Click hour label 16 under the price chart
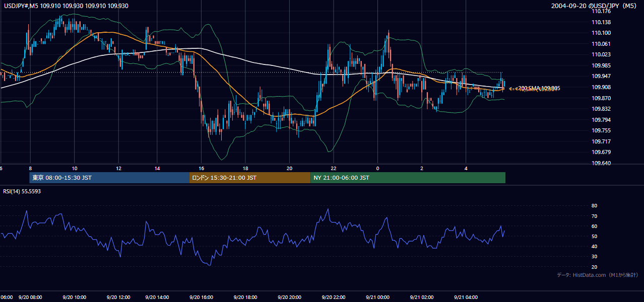The height and width of the screenshot is (302, 644). (202, 168)
